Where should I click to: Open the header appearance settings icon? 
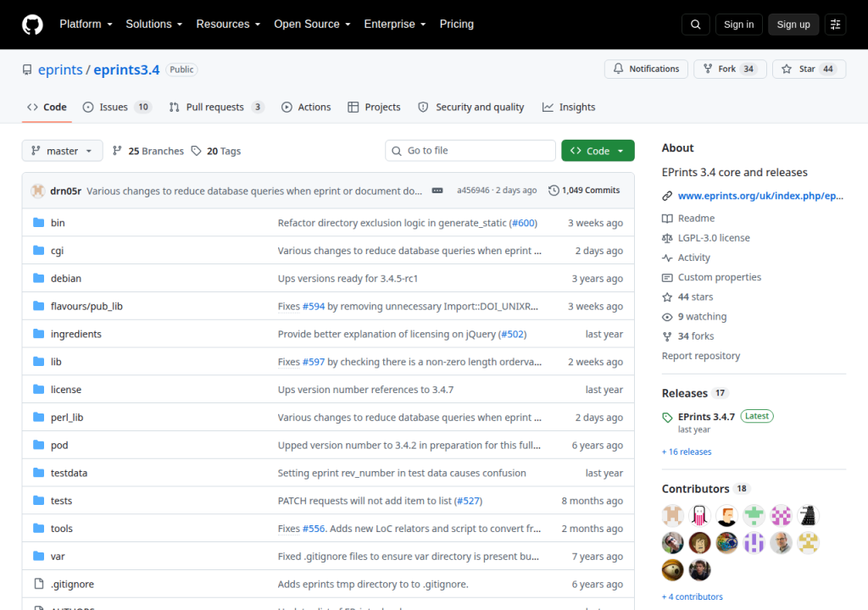click(x=835, y=25)
